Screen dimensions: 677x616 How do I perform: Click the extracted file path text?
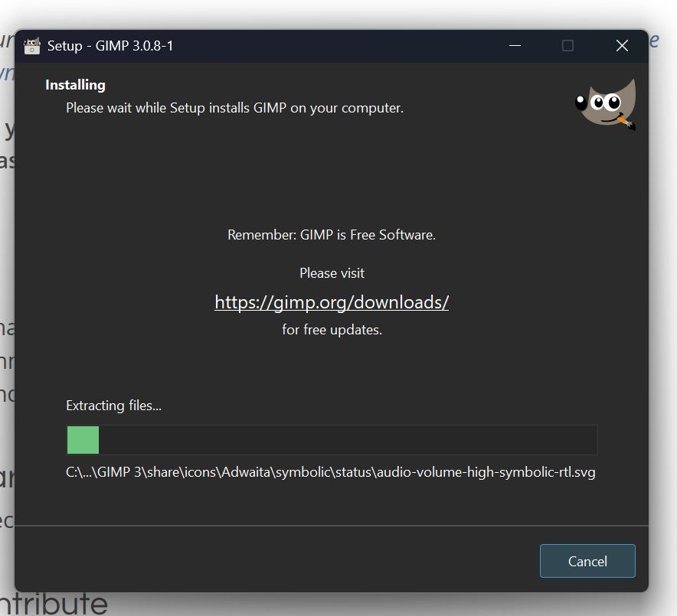[330, 472]
